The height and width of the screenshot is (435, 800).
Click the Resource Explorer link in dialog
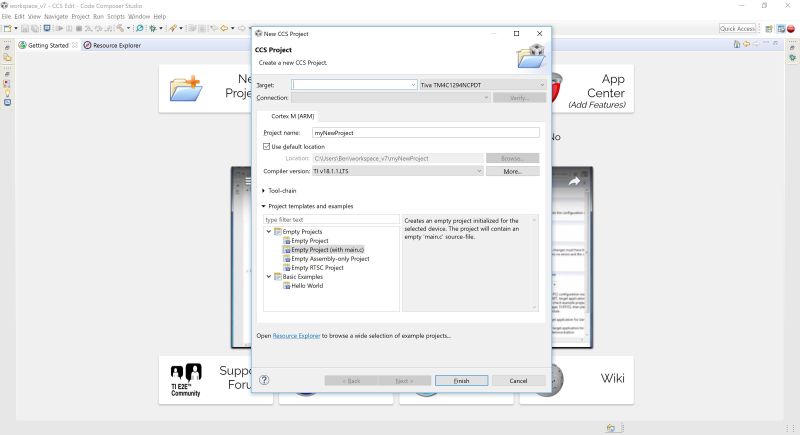296,336
